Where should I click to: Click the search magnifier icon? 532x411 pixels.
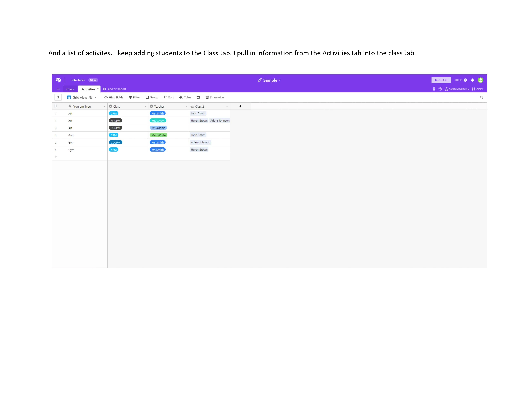click(x=481, y=97)
